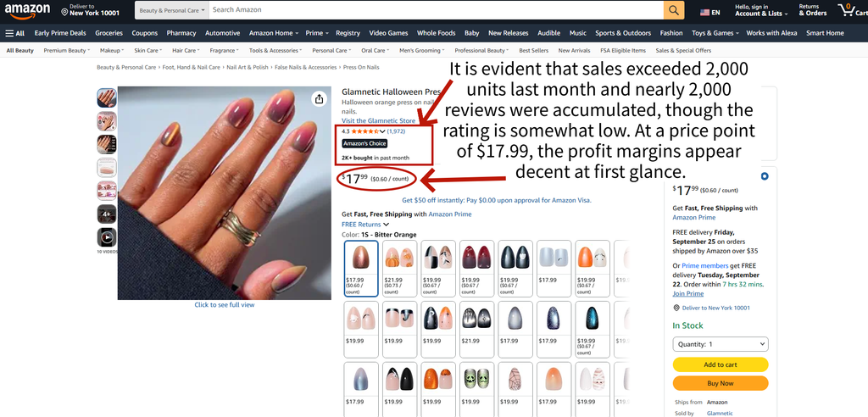Click the search magnifier button
This screenshot has height=417, width=868.
coord(674,10)
